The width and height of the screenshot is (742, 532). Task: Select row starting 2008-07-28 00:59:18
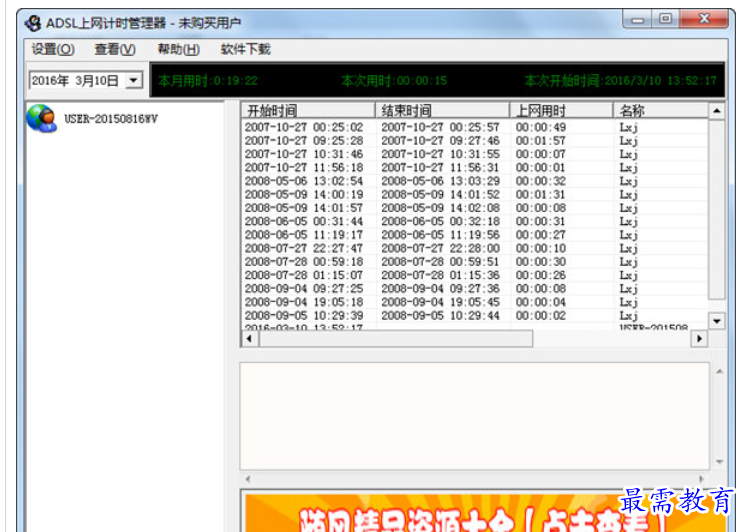(475, 262)
